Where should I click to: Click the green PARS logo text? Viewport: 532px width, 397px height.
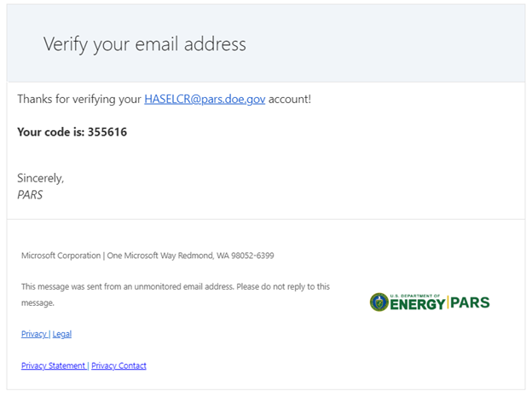[x=470, y=303]
